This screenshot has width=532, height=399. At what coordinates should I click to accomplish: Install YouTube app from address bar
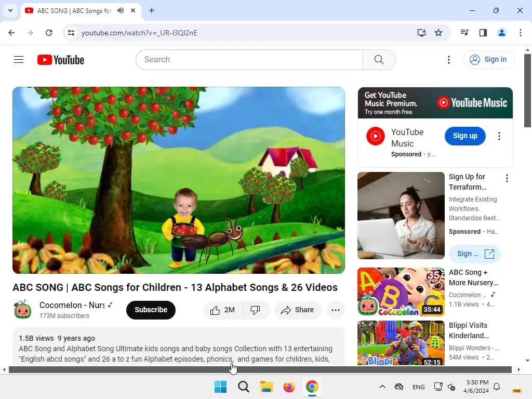click(x=421, y=33)
